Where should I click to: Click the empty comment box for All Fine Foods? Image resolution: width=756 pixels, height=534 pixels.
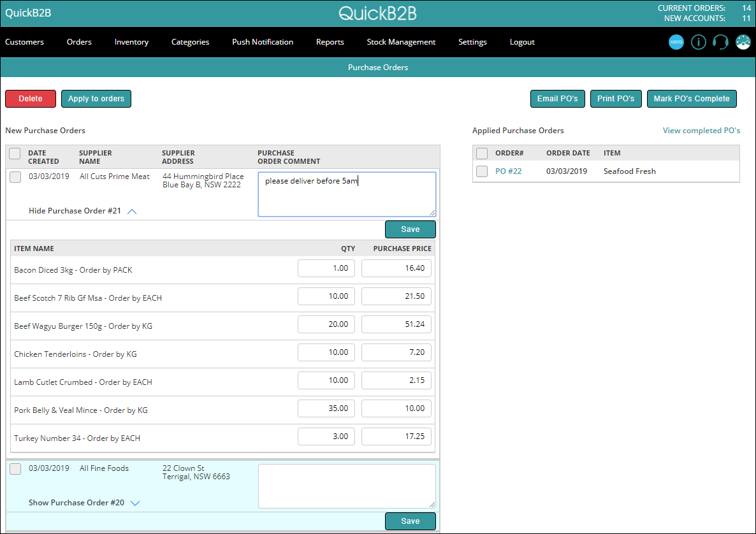[x=347, y=486]
